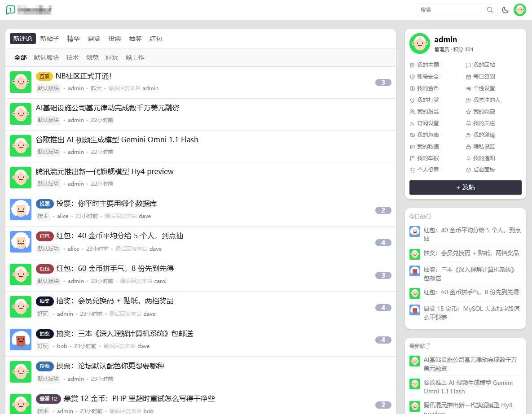Image resolution: width=532 pixels, height=414 pixels.
Task: Open 后台面板 admin dashboard
Action: click(x=480, y=170)
